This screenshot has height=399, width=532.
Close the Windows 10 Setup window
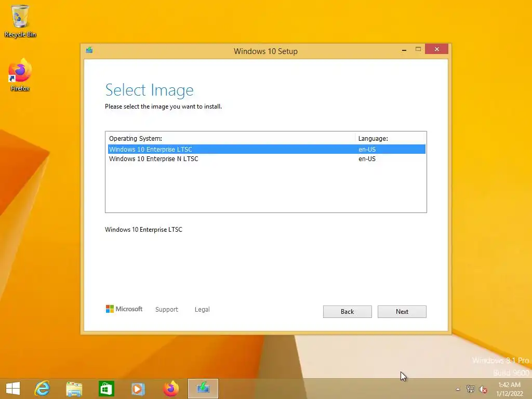pyautogui.click(x=436, y=49)
